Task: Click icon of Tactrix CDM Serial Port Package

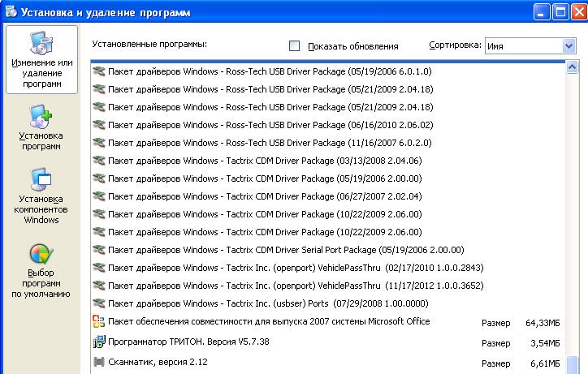Action: [x=98, y=250]
